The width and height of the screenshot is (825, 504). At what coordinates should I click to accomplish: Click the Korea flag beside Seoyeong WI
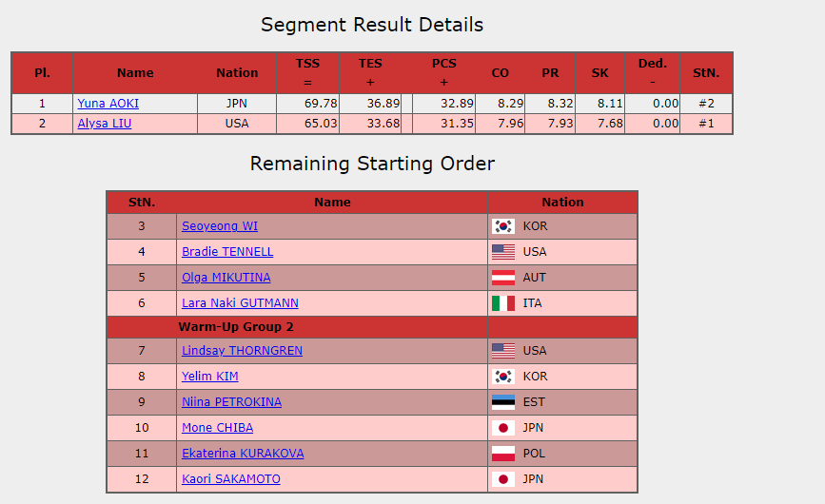tap(503, 226)
